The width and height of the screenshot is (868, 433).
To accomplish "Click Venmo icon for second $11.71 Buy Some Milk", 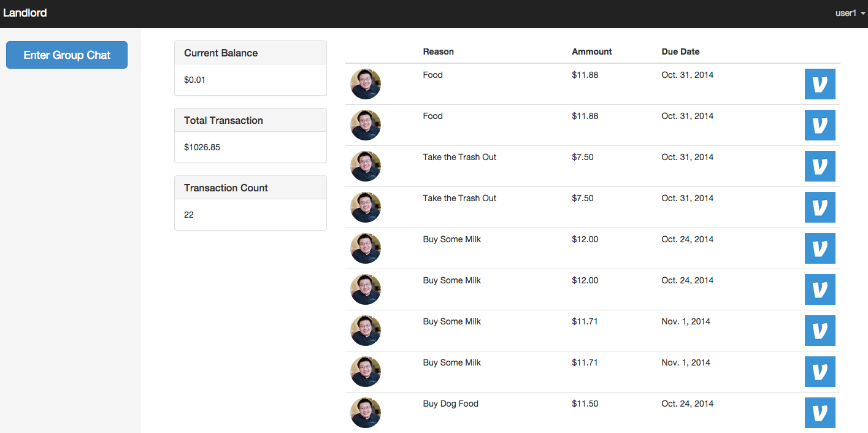I will [x=820, y=372].
